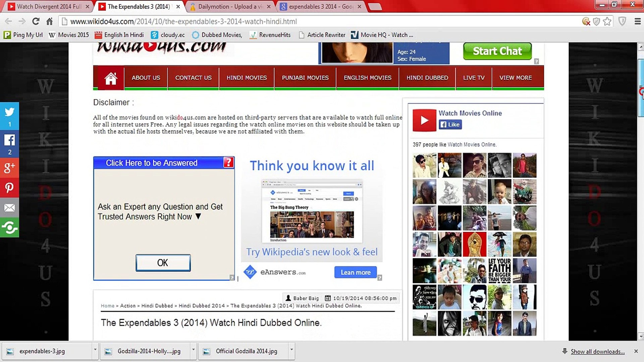The width and height of the screenshot is (644, 362).
Task: Pin page with Pinterest sidebar icon
Action: click(9, 188)
